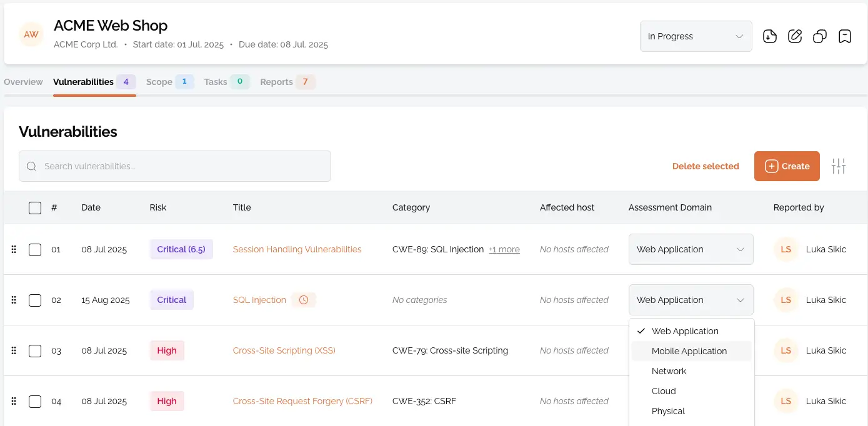Click into the search vulnerabilities field
This screenshot has width=868, height=426.
(175, 166)
